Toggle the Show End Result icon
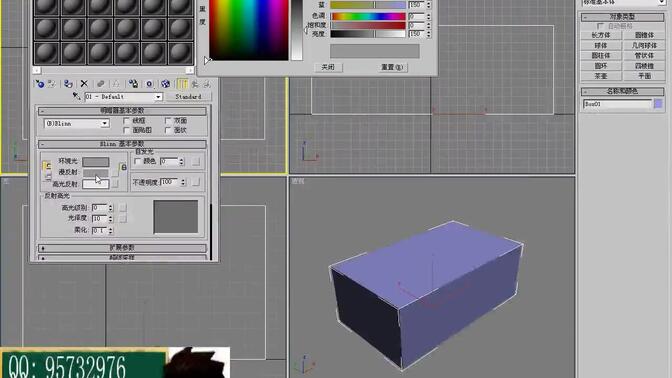The image size is (672, 378). click(182, 84)
